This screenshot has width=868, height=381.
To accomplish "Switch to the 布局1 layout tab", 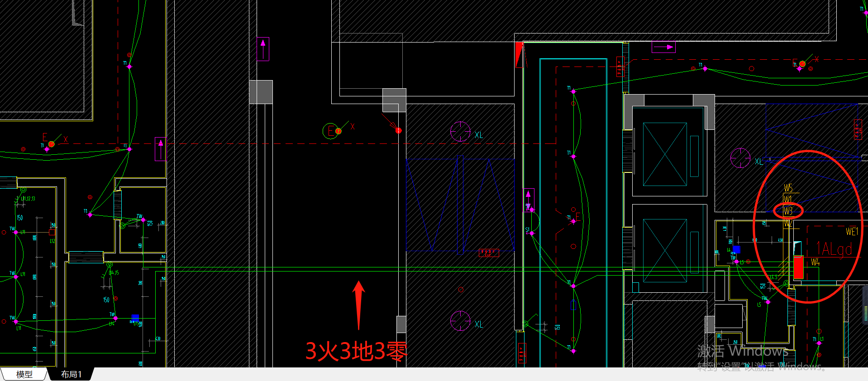I will pyautogui.click(x=71, y=374).
